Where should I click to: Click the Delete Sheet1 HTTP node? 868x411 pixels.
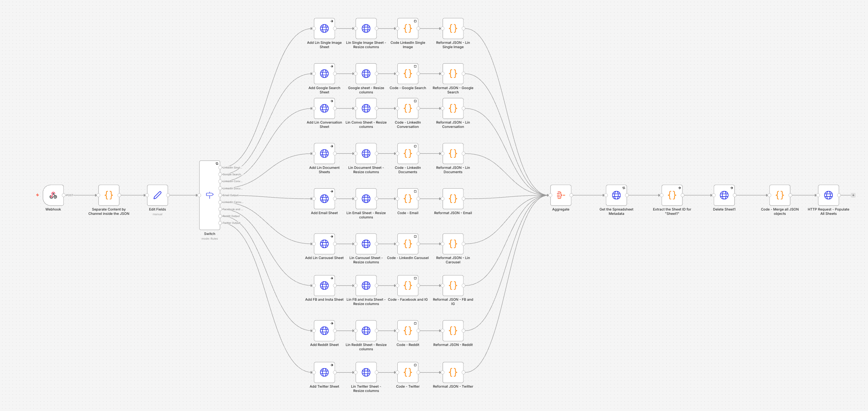(x=724, y=195)
